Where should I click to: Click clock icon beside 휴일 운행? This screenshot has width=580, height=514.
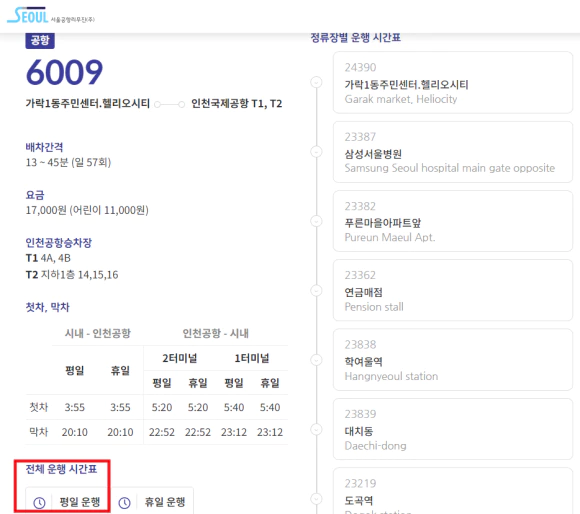coord(124,503)
